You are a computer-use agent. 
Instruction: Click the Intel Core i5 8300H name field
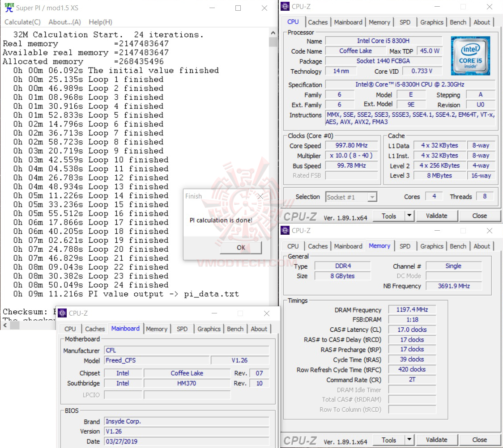(x=384, y=41)
